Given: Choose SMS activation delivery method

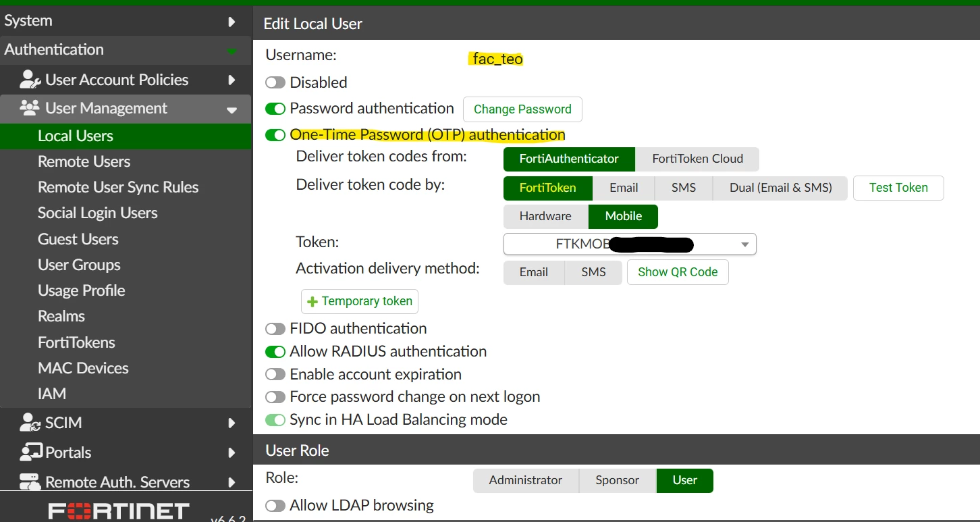Looking at the screenshot, I should pyautogui.click(x=593, y=272).
